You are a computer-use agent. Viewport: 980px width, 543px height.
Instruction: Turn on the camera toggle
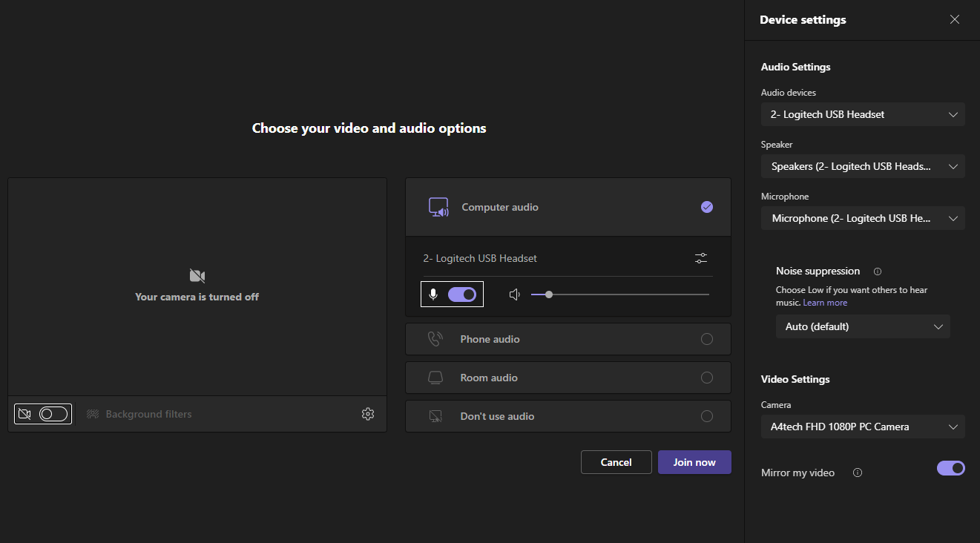[x=53, y=414]
